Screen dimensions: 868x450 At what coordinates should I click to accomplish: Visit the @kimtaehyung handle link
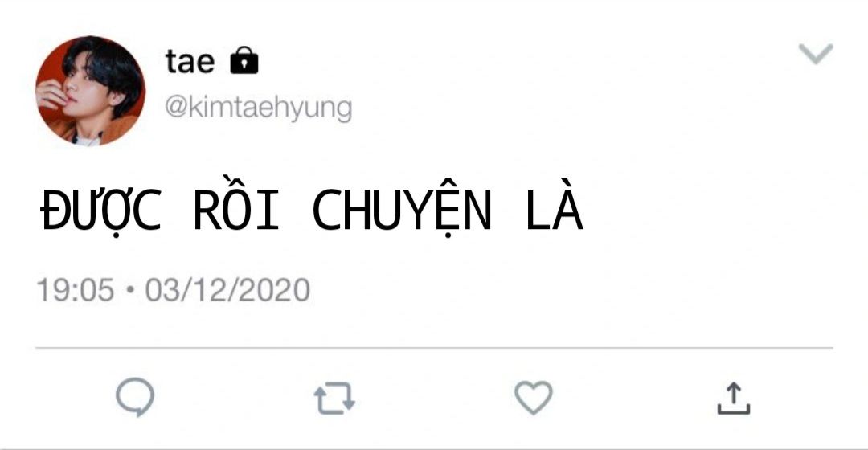(259, 108)
